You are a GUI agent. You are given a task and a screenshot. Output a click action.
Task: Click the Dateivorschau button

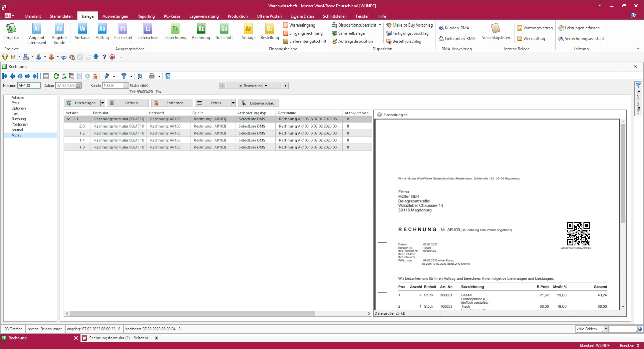point(259,103)
